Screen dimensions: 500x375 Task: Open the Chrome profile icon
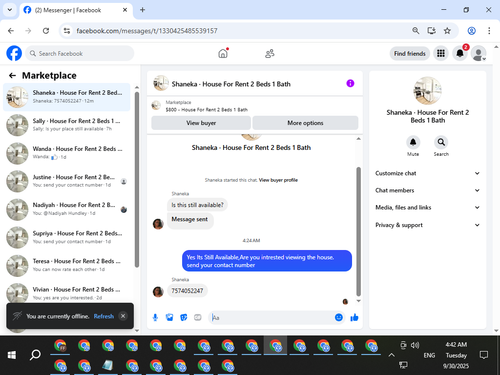471,31
